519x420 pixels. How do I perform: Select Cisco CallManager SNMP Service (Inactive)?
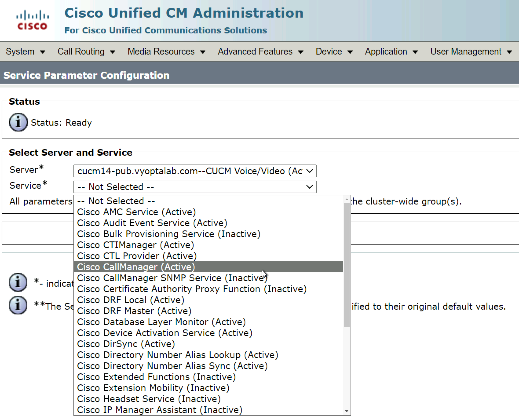click(x=208, y=278)
